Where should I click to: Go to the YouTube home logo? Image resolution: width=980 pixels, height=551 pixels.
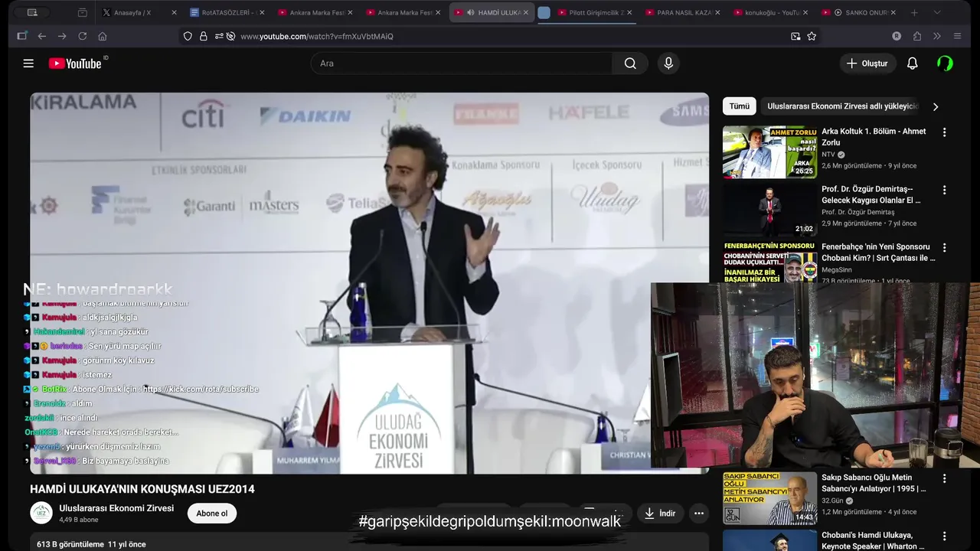[75, 64]
